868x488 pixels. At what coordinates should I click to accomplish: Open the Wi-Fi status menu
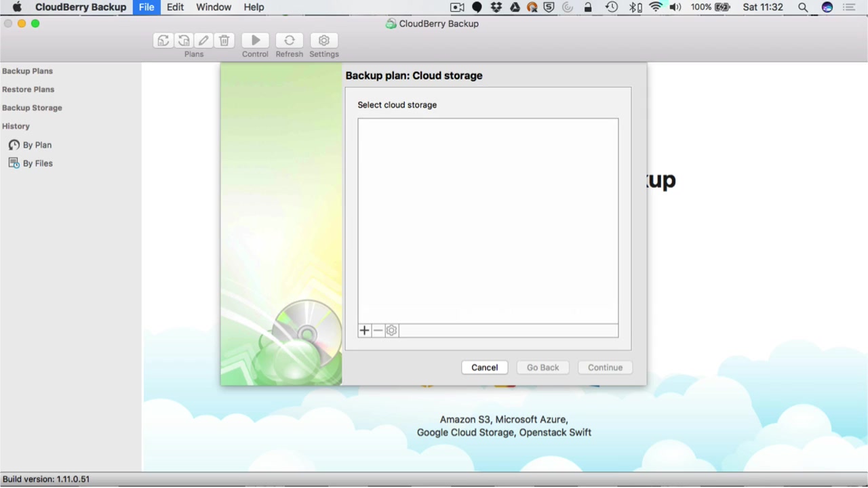pos(656,7)
